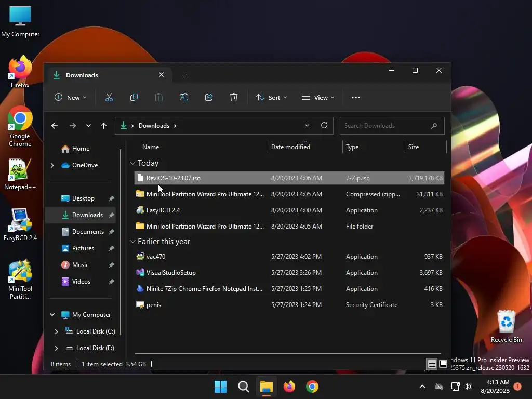Add a new File Explorer tab

pyautogui.click(x=185, y=75)
